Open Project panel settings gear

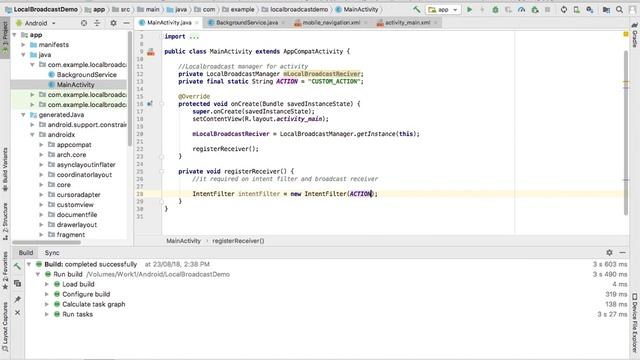click(113, 23)
